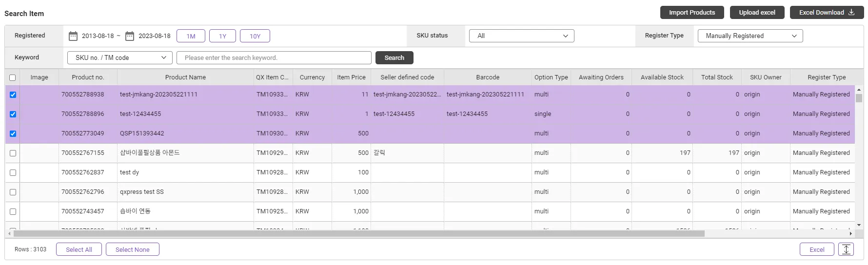Click the horizontal scrollbar right arrow

click(851, 234)
